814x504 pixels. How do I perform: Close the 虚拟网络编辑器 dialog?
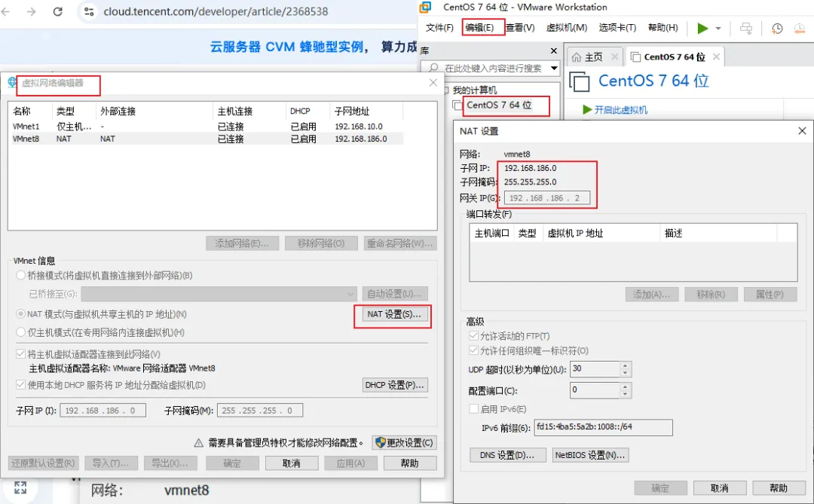433,83
